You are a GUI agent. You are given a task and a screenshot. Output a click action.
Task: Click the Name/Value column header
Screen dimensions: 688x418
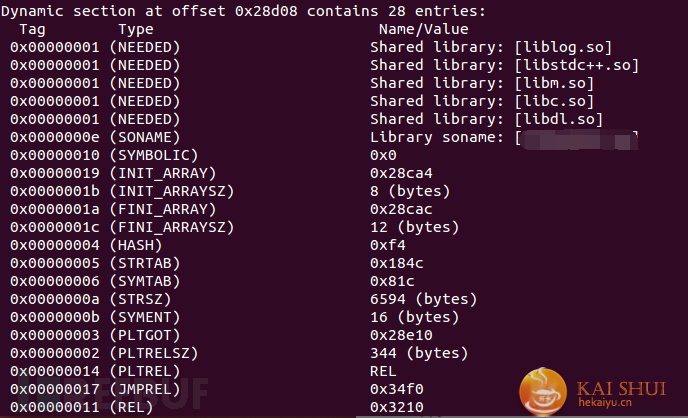pos(423,29)
